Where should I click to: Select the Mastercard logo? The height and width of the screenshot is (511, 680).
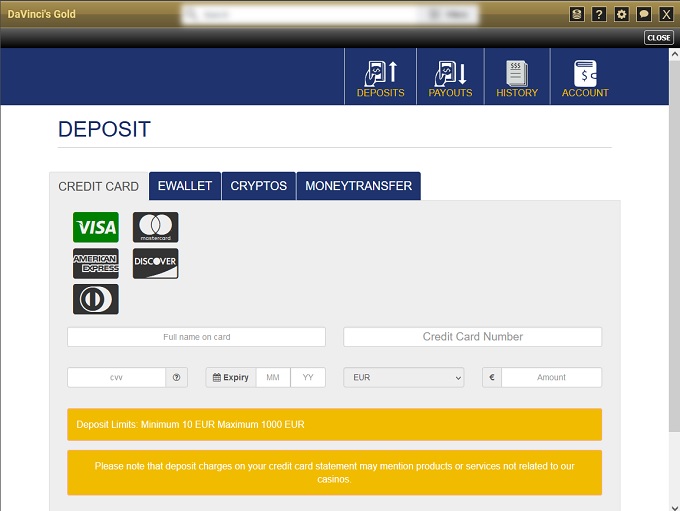click(x=155, y=227)
